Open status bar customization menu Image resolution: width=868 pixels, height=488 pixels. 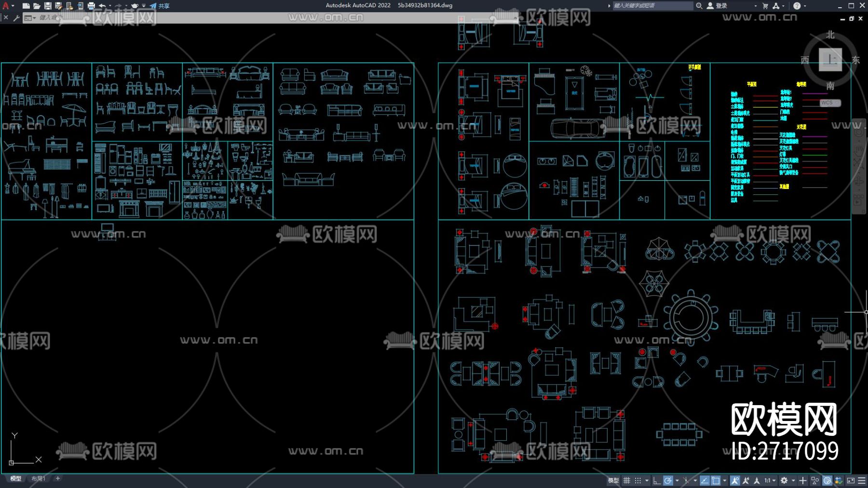[x=862, y=480]
